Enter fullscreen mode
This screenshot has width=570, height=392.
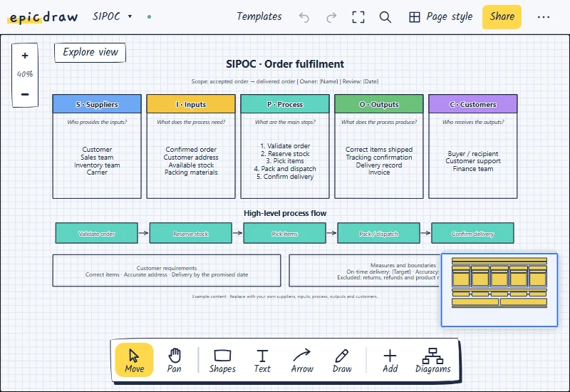pyautogui.click(x=358, y=17)
